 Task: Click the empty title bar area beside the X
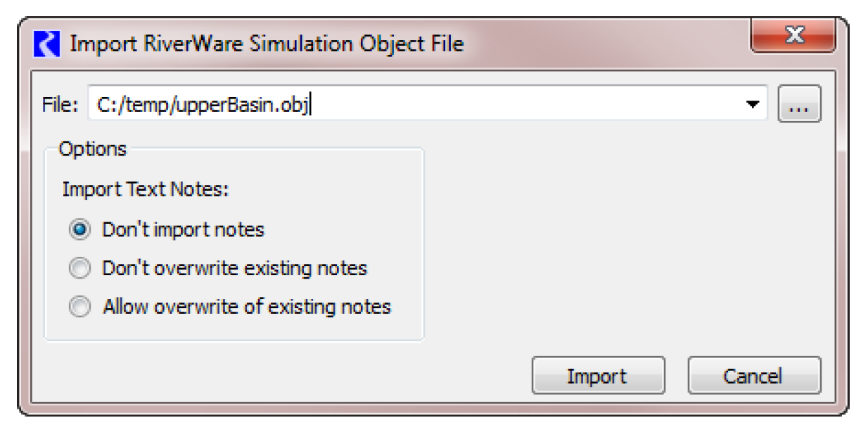(x=605, y=44)
